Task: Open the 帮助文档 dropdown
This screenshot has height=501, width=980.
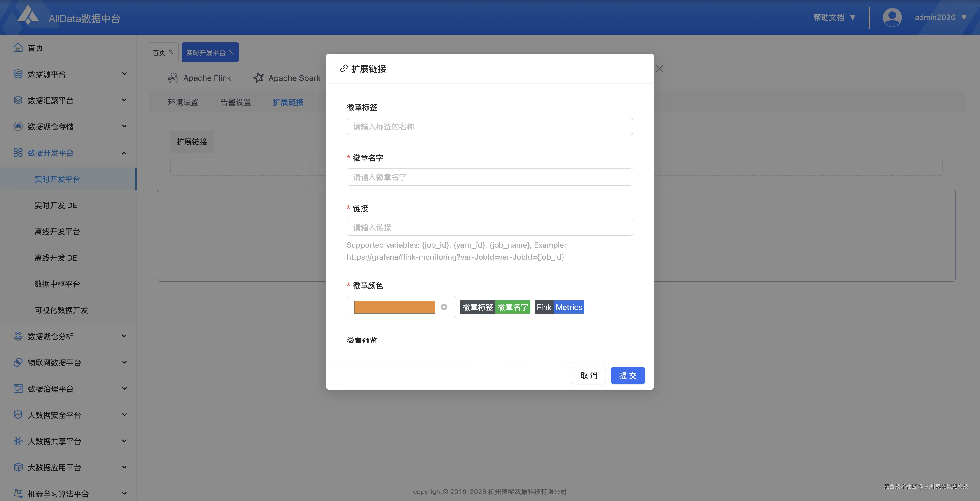Action: pyautogui.click(x=834, y=17)
